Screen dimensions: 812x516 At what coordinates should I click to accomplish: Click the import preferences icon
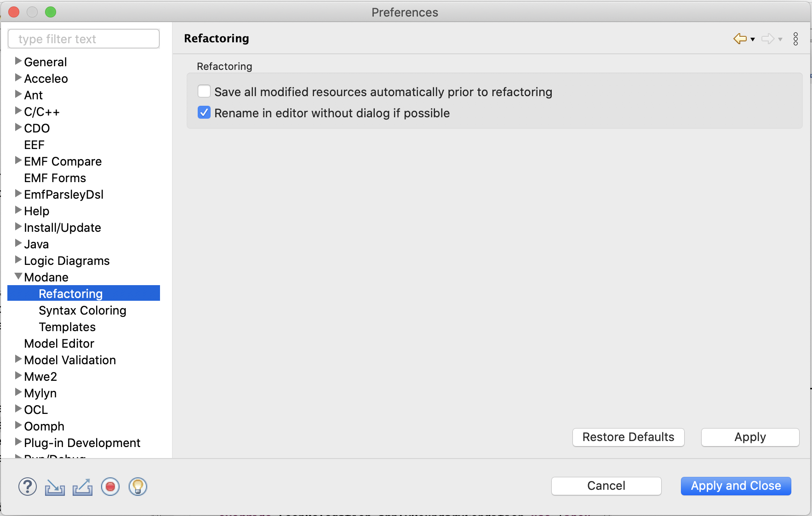[x=55, y=487]
